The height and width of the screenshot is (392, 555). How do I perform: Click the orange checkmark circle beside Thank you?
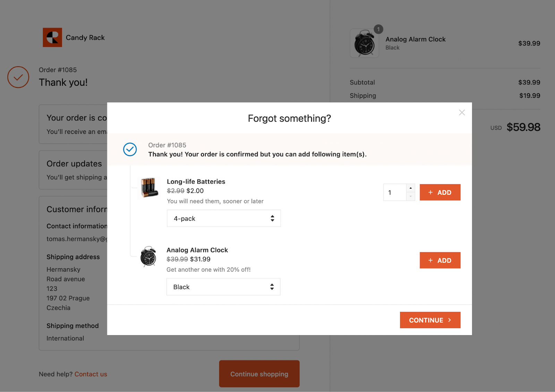(x=18, y=77)
